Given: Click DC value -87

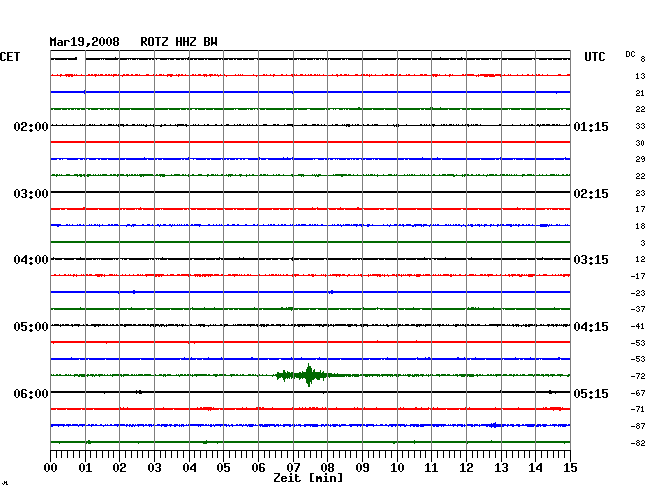Looking at the screenshot, I should [x=638, y=426].
